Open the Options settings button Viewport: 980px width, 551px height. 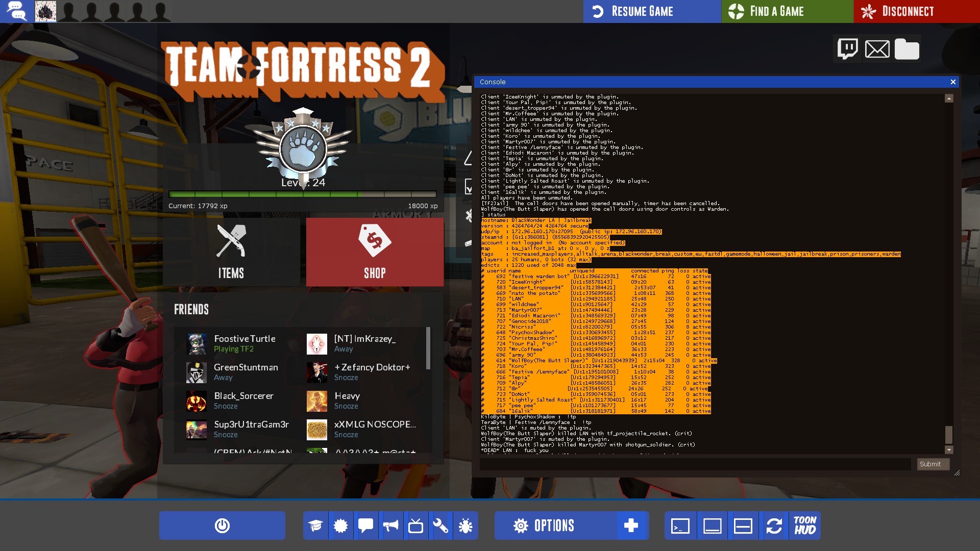click(x=555, y=525)
